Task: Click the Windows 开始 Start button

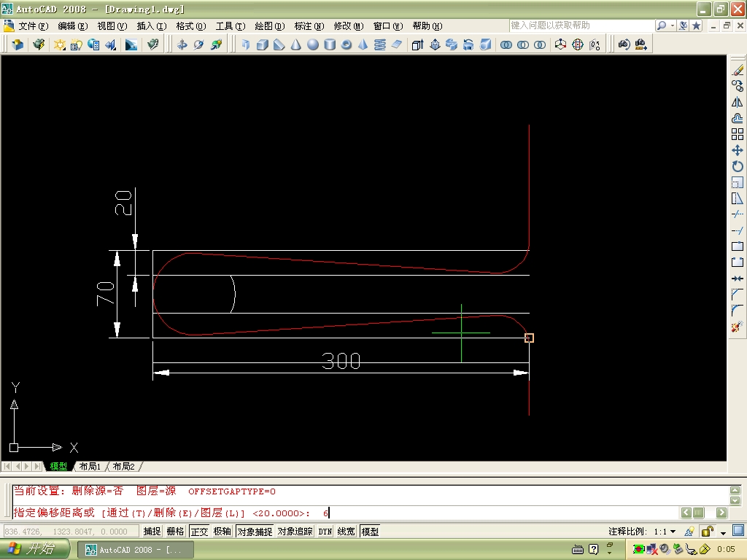Action: [34, 549]
